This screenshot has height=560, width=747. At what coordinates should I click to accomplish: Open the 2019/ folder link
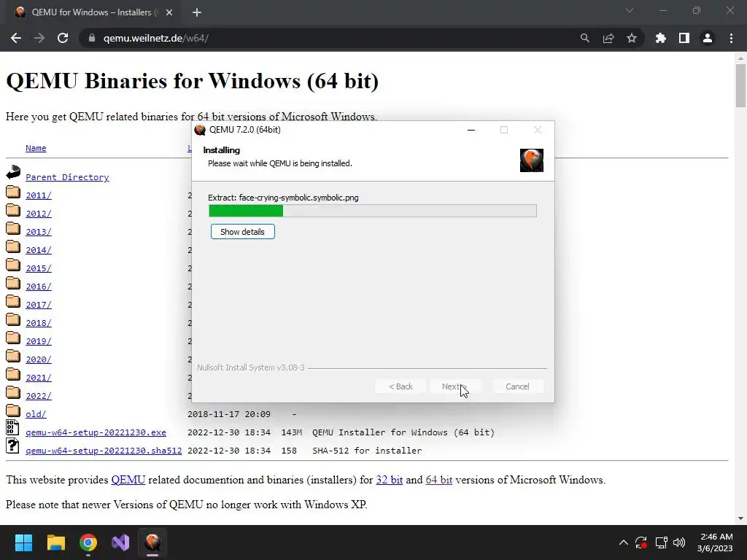39,341
